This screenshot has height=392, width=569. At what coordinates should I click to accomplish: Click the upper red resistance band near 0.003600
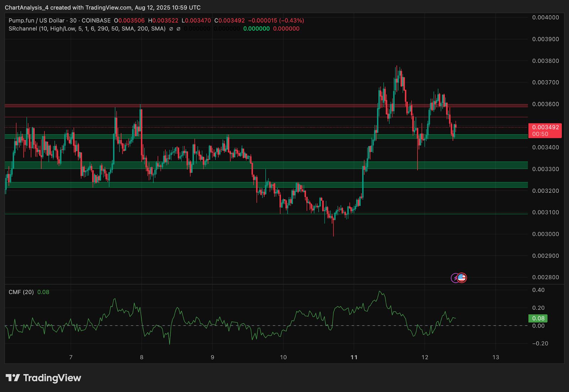[266, 106]
